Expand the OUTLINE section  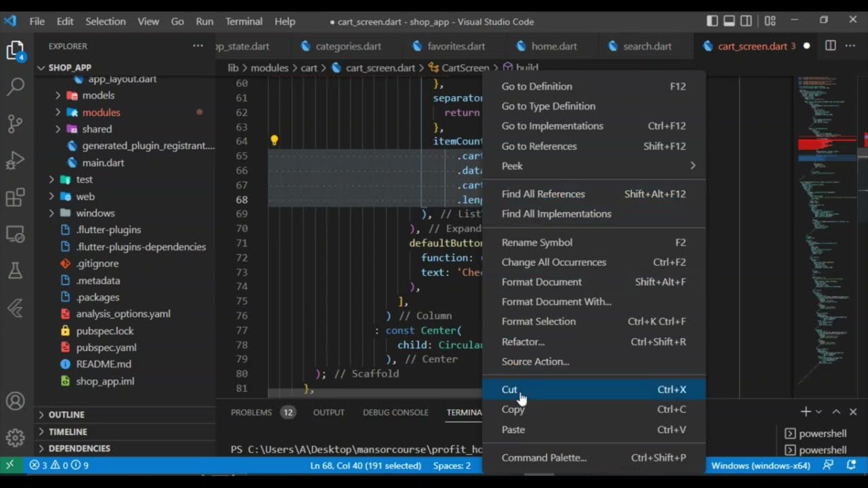click(x=125, y=415)
